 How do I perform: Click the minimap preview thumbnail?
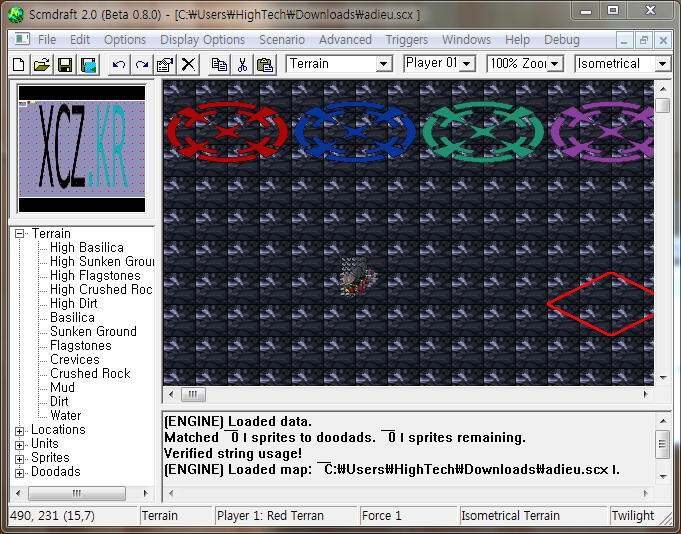point(82,149)
